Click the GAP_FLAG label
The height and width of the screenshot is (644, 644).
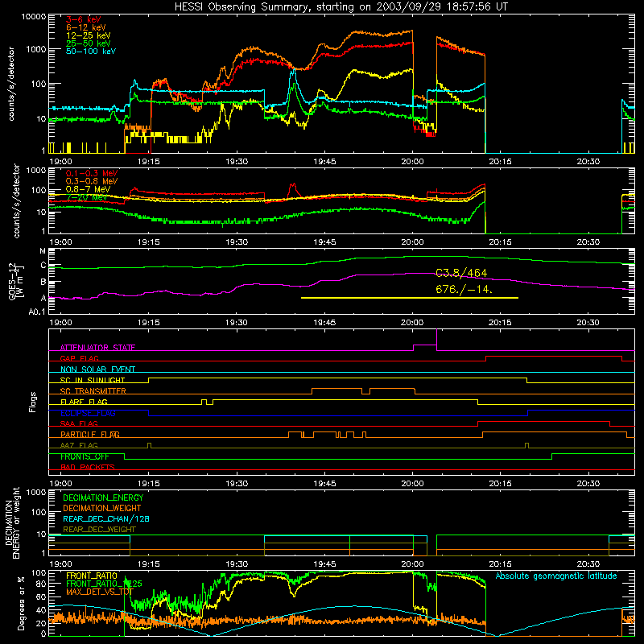79,358
